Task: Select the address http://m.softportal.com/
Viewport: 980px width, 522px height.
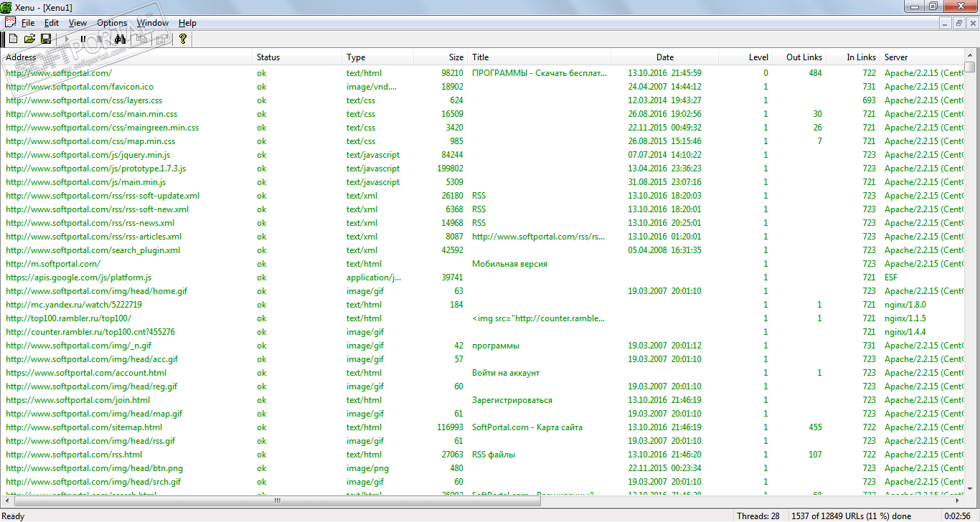Action: pyautogui.click(x=53, y=264)
